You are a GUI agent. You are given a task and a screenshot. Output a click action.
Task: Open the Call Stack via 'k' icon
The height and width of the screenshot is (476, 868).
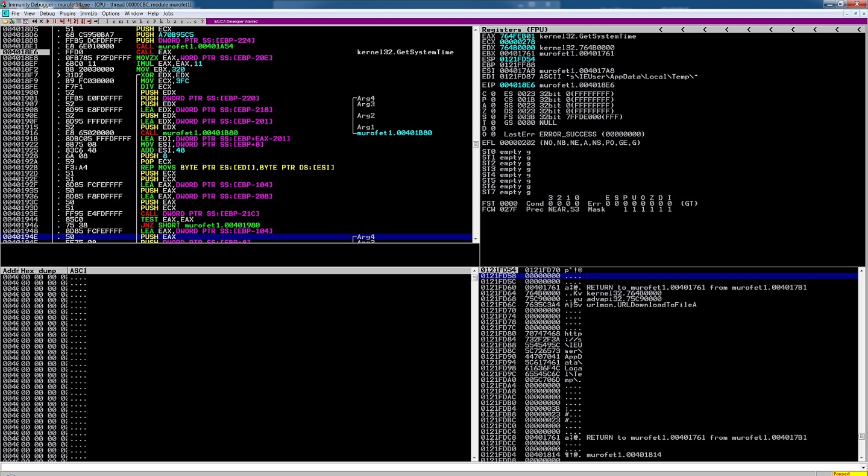[x=162, y=21]
